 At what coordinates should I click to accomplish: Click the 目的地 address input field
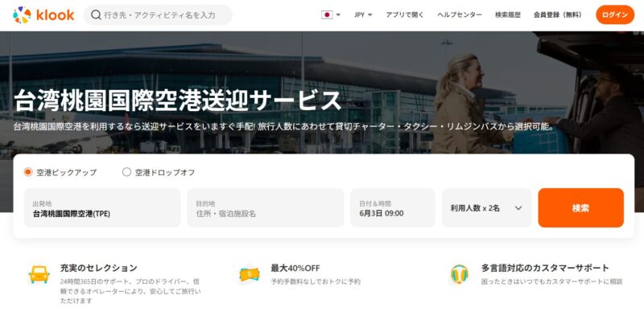click(266, 207)
